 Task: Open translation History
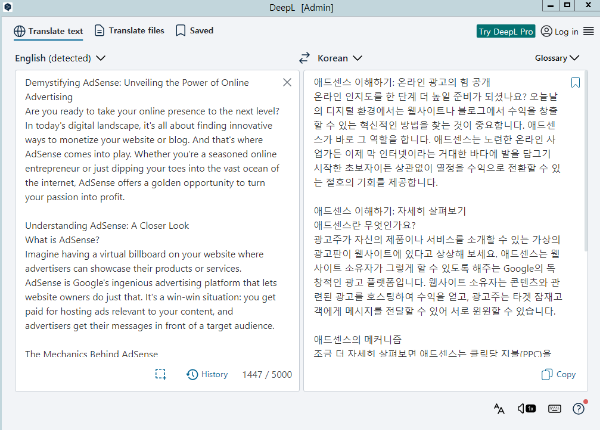click(207, 374)
